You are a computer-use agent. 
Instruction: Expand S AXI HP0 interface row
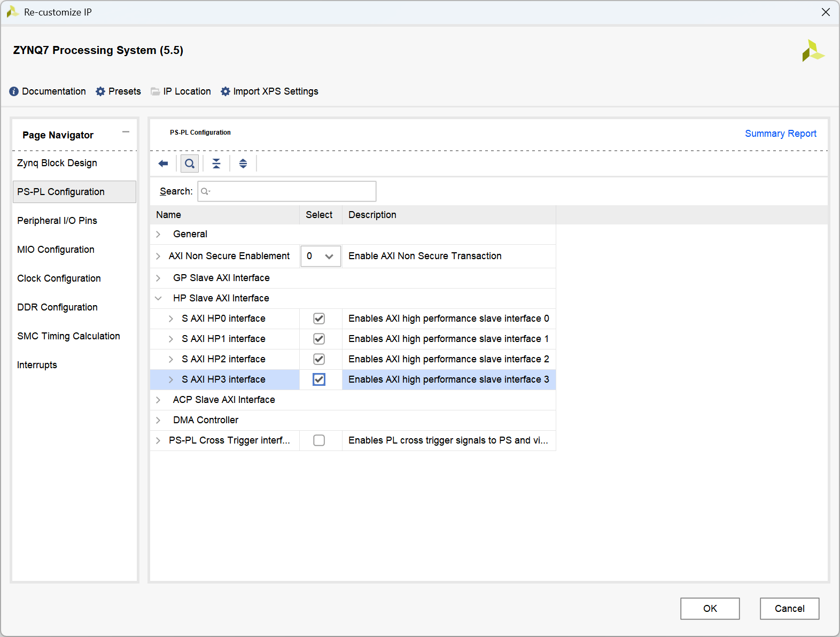(171, 318)
